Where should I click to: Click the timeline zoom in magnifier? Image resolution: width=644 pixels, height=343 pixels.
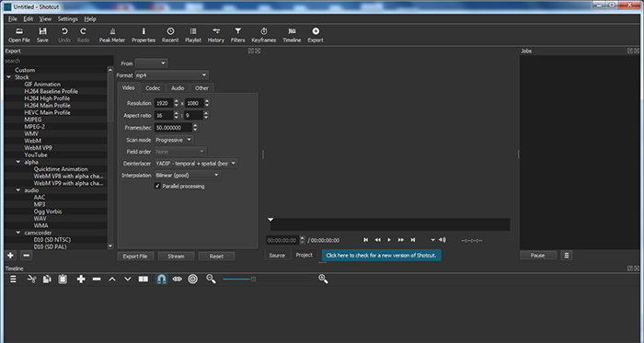[x=323, y=279]
